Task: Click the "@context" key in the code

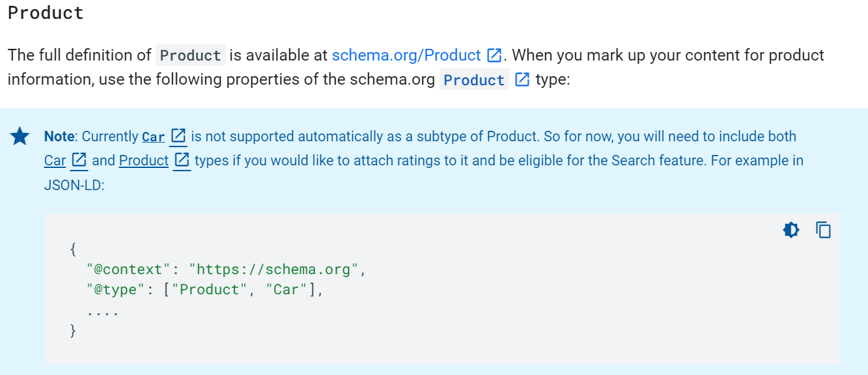Action: [129, 269]
